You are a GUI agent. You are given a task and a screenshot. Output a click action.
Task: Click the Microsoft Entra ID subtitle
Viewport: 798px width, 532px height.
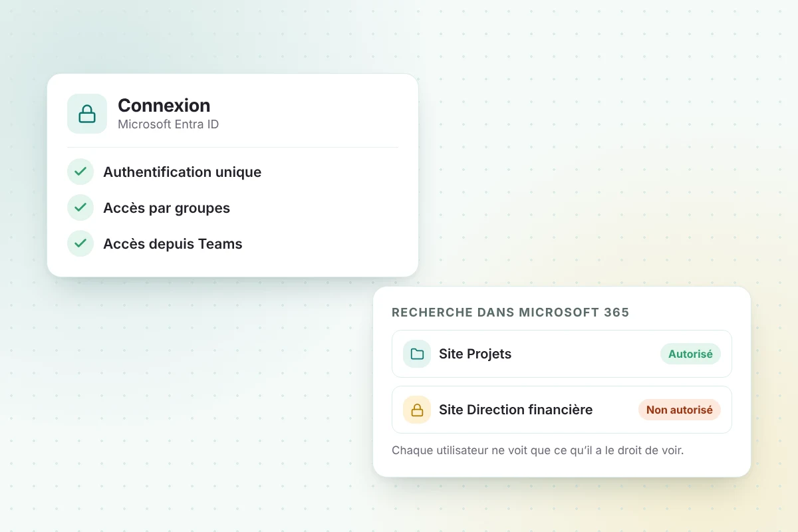168,124
